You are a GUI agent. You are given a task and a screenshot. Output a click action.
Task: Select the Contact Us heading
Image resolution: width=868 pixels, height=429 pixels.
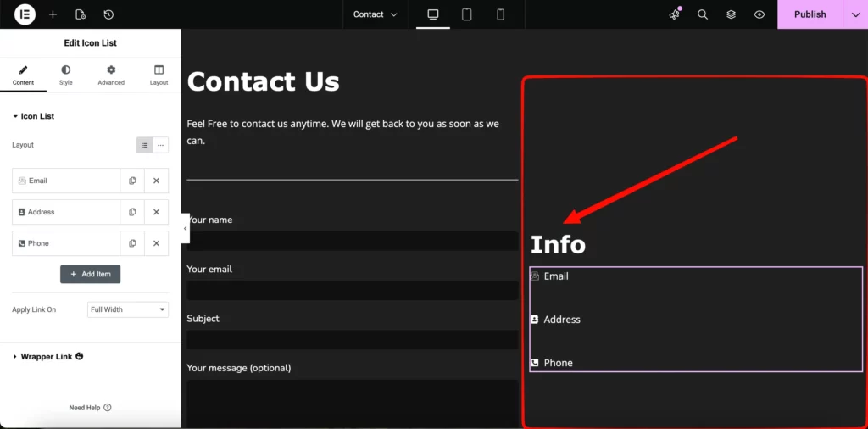tap(264, 82)
